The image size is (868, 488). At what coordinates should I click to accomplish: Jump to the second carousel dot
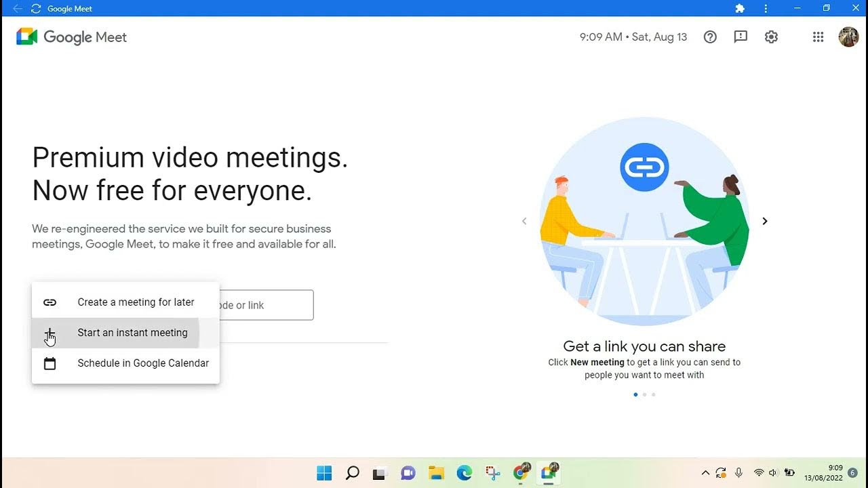(644, 394)
